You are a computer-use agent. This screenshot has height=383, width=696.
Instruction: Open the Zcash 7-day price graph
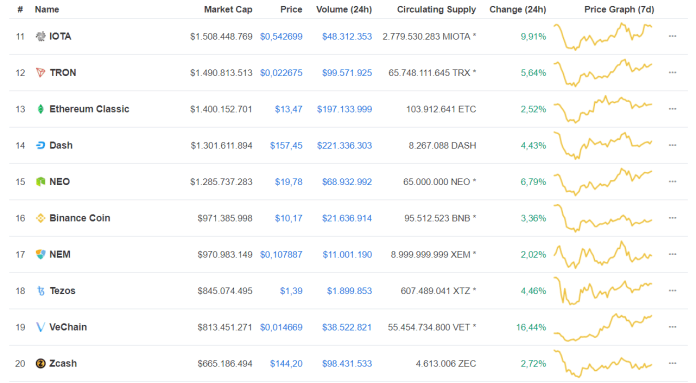[x=603, y=364]
